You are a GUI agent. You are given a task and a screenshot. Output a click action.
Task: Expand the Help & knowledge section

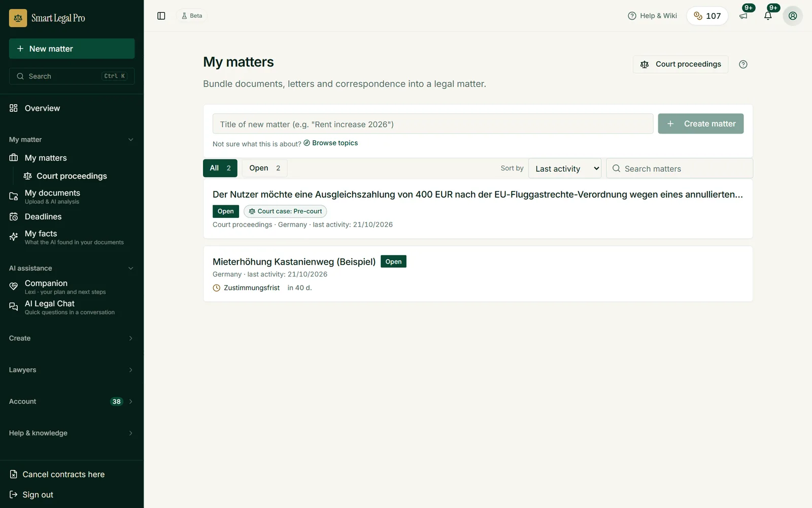pyautogui.click(x=72, y=433)
